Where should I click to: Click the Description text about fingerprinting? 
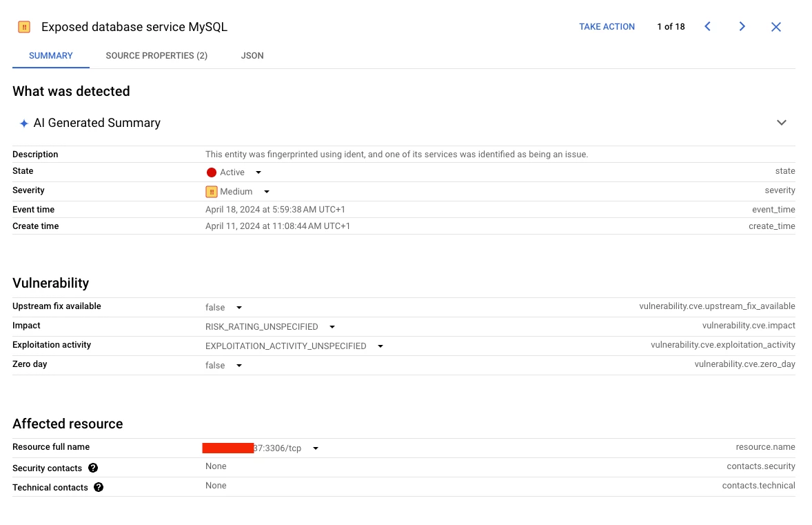pos(396,155)
